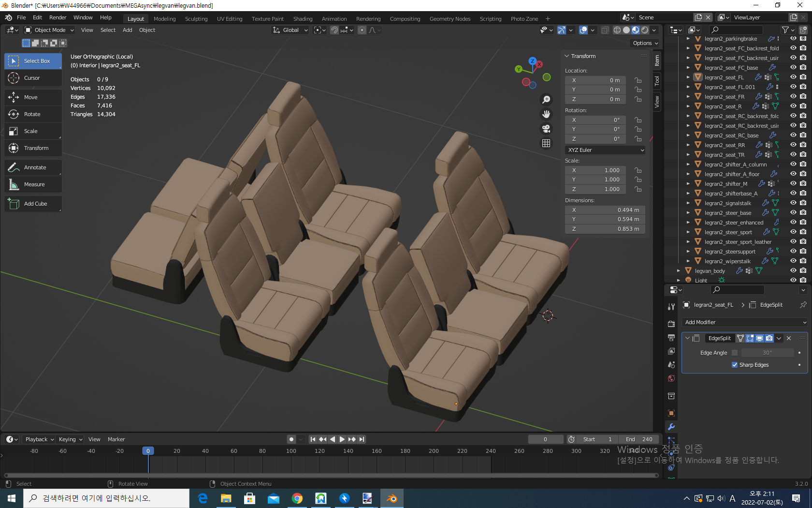The height and width of the screenshot is (508, 812).
Task: Open the Render menu
Action: pyautogui.click(x=58, y=17)
